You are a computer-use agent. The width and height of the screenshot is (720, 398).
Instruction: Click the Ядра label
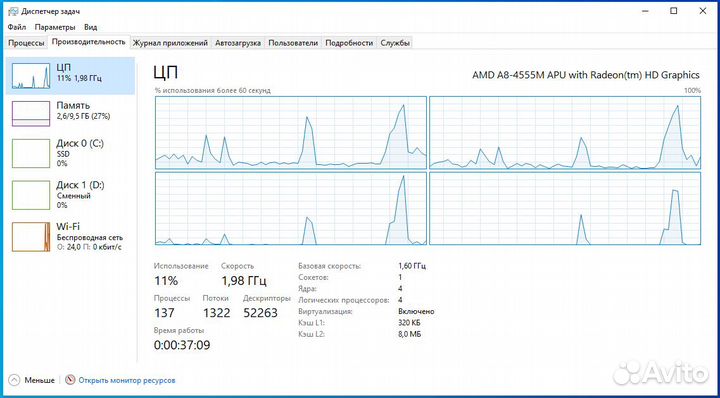307,289
